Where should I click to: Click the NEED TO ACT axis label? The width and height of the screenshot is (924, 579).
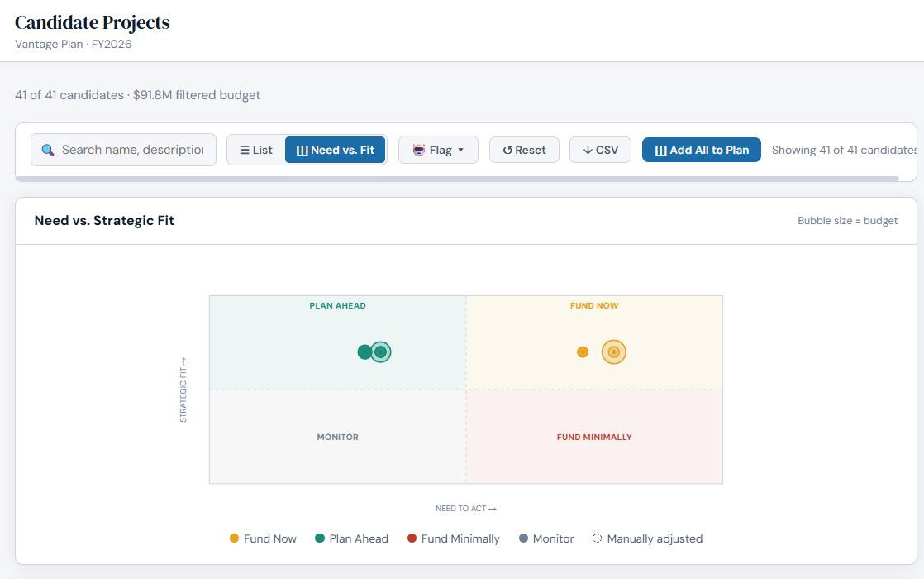click(x=465, y=508)
